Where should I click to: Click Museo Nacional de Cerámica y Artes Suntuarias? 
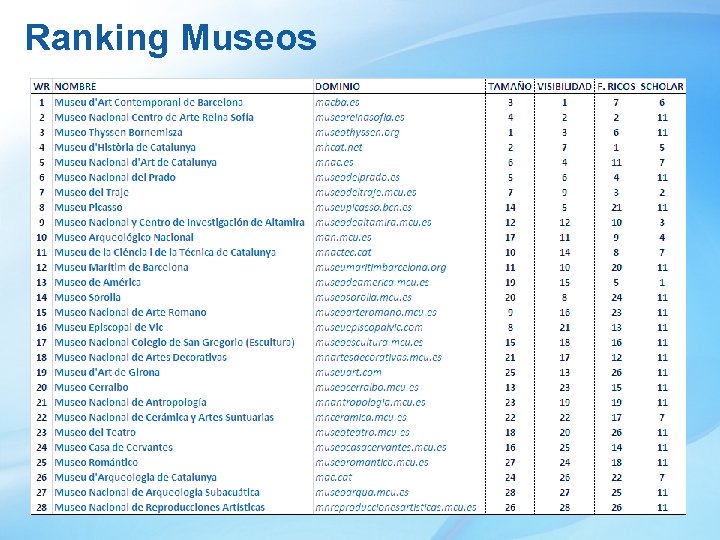coord(164,417)
